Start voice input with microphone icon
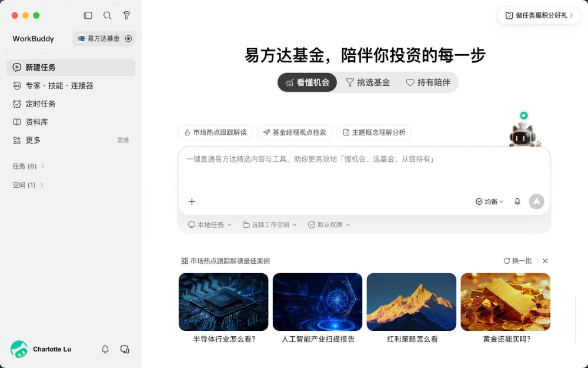Image resolution: width=588 pixels, height=368 pixels. click(x=517, y=201)
